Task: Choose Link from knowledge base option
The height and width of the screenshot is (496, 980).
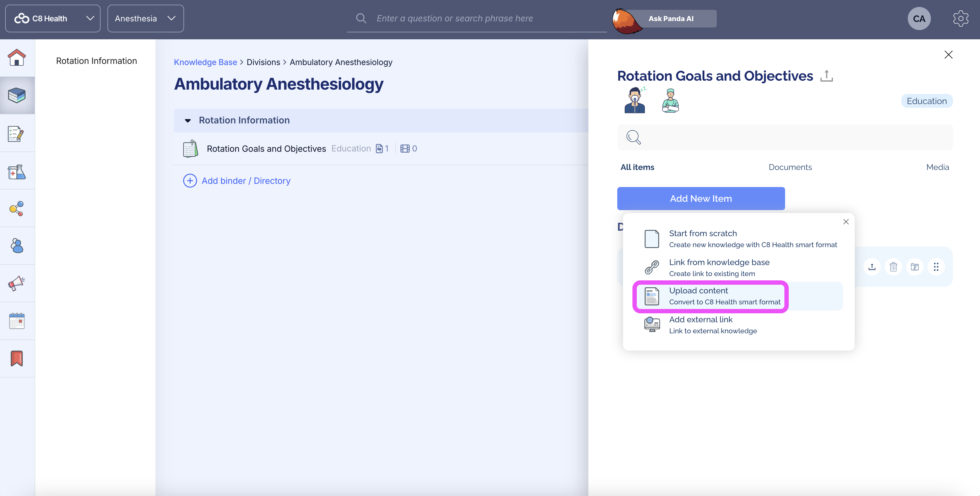Action: pos(739,268)
